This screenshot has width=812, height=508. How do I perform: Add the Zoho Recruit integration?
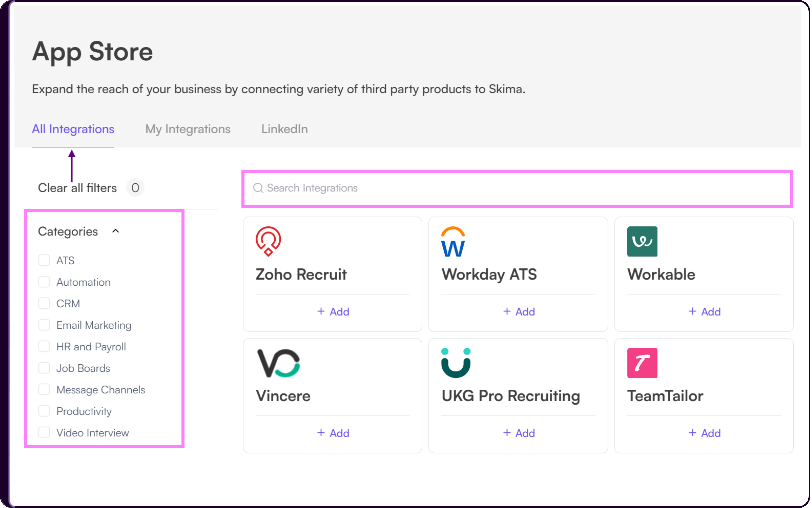tap(333, 312)
